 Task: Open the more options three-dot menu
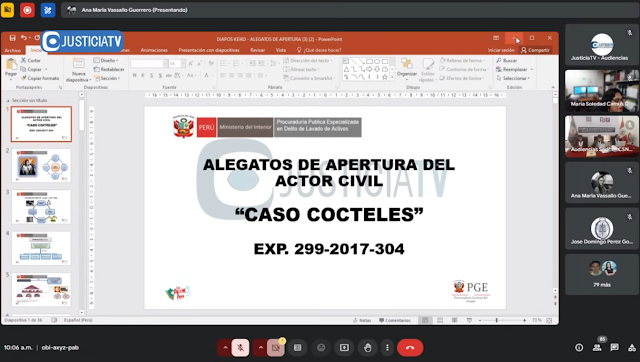coord(387,348)
